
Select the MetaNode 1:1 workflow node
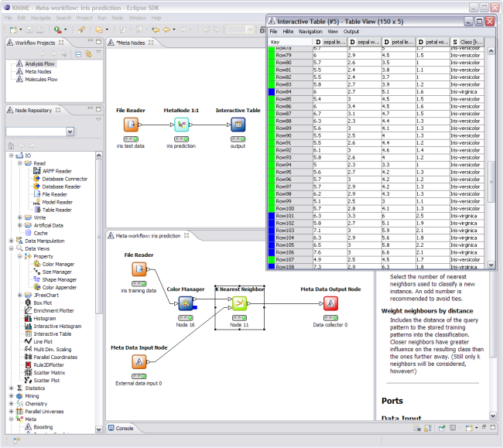pyautogui.click(x=181, y=126)
